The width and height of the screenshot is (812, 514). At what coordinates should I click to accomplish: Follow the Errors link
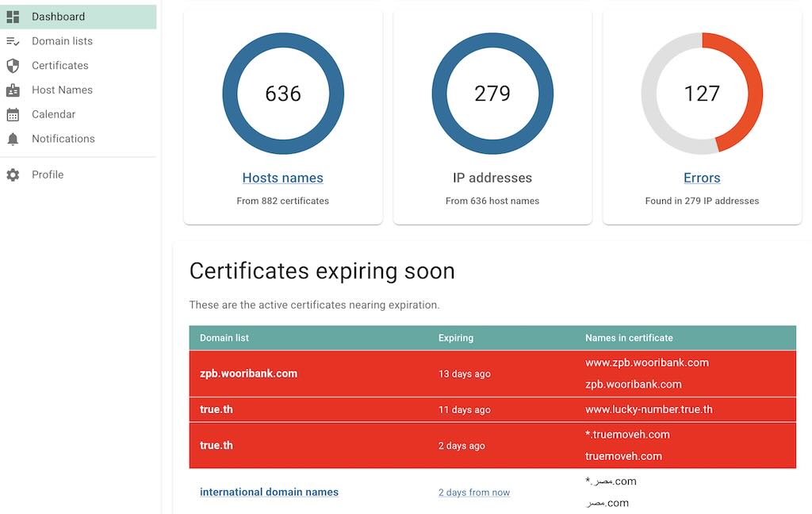pos(702,178)
